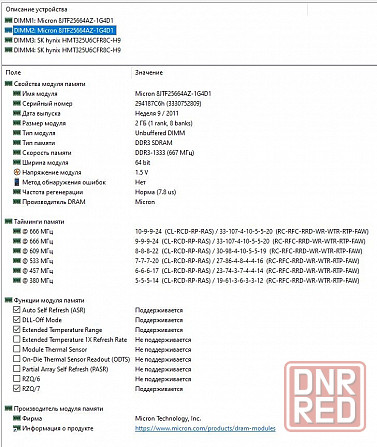Click the icon of '@ 609 МГц' row
377x447 pixels.
17,251
